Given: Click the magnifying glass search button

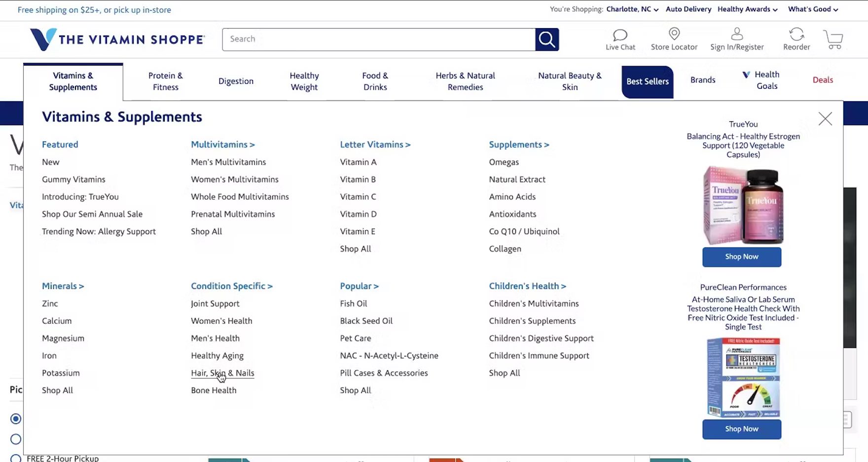Looking at the screenshot, I should click(x=546, y=39).
